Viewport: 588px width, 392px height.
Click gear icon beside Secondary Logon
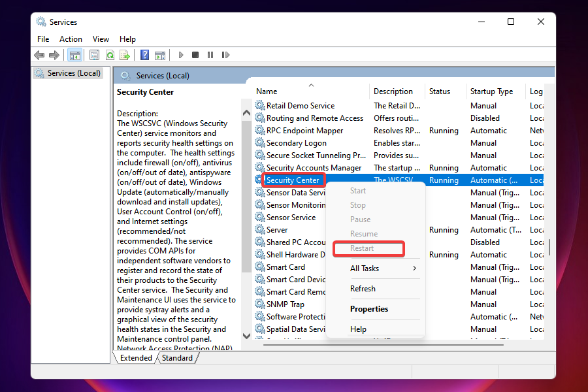259,142
